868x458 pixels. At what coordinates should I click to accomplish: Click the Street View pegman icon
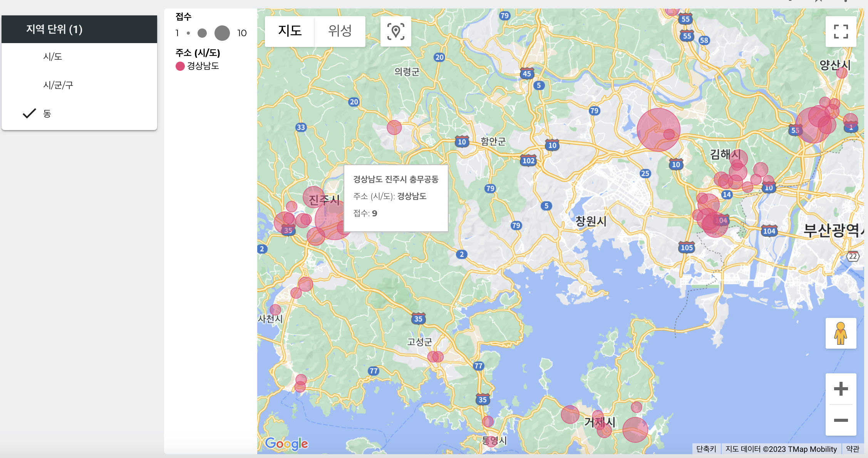pos(841,333)
